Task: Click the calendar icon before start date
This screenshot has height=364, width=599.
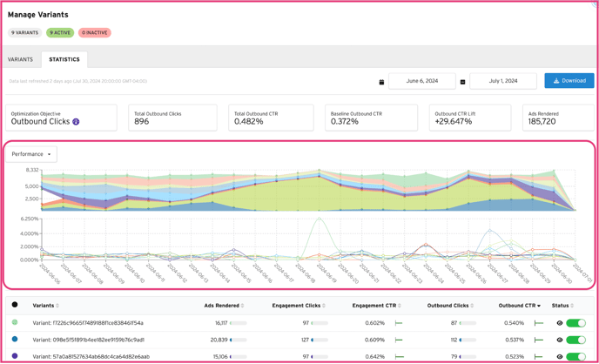Action: tap(381, 82)
